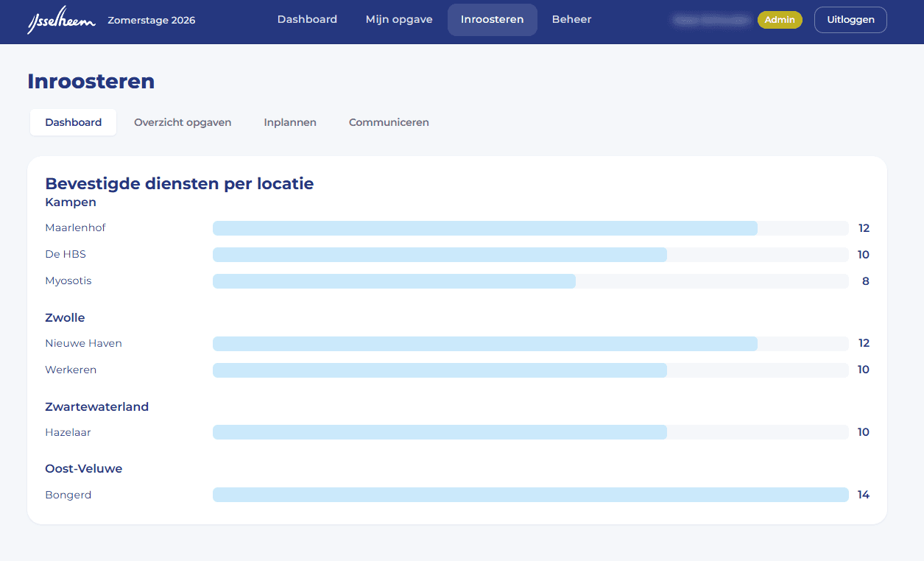
Task: Open the Communiceren tab
Action: pos(389,122)
